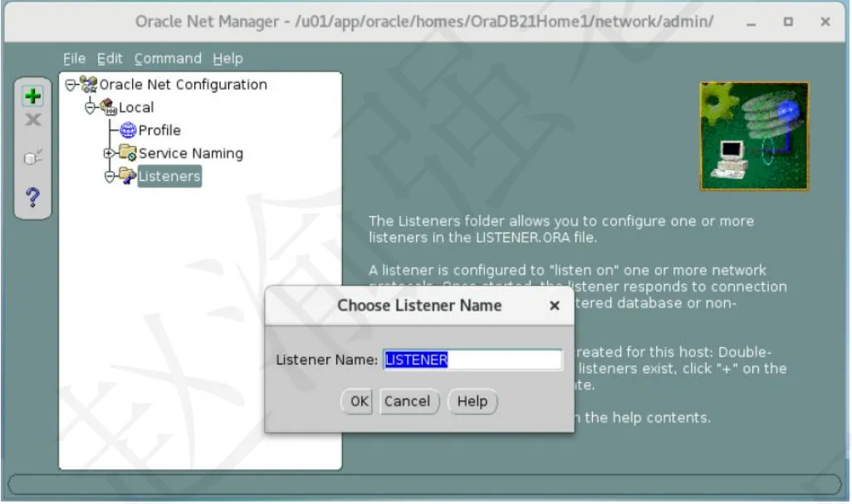Select the Local tree item label

(136, 108)
